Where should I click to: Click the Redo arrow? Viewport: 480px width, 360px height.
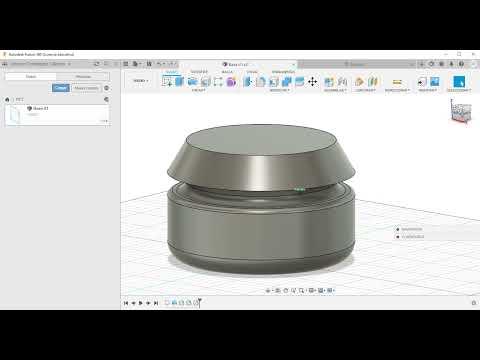coord(171,64)
